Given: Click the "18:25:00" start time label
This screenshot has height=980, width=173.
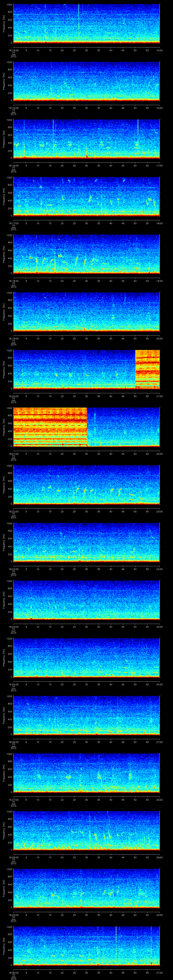Looking at the screenshot, I should [x=13, y=684].
